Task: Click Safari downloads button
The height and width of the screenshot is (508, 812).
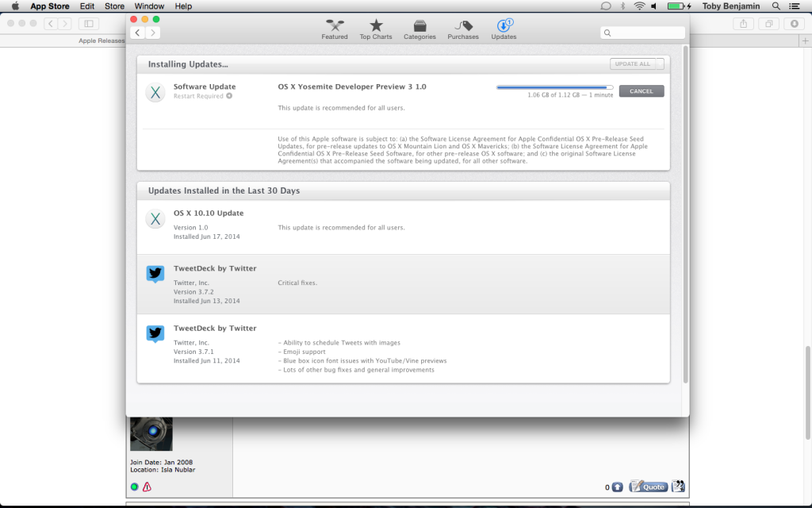Action: click(x=794, y=23)
